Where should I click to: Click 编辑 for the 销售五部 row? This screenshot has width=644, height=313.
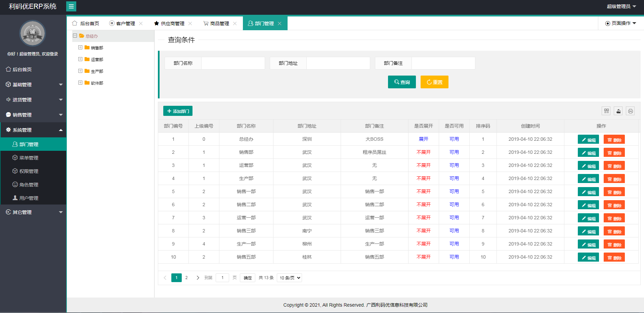coord(588,257)
